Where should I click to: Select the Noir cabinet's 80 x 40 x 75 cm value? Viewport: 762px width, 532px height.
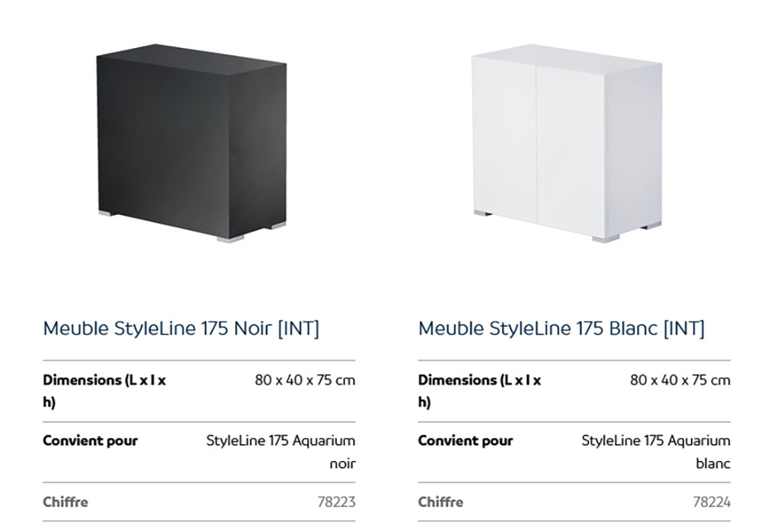(x=305, y=380)
